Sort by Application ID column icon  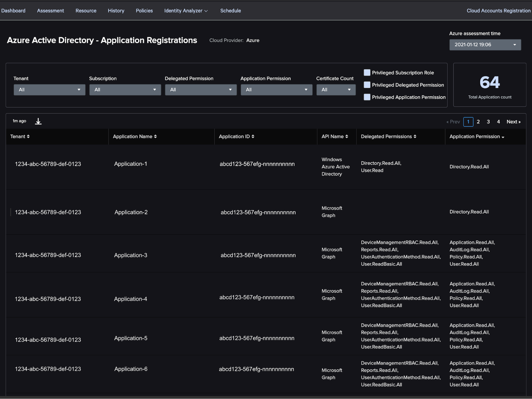253,136
